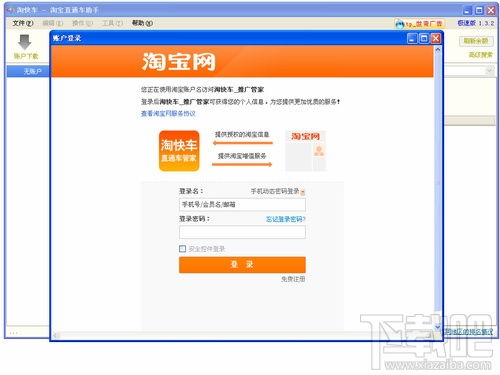The height and width of the screenshot is (375, 500).
Task: Open the 文件 menu
Action: 23,23
